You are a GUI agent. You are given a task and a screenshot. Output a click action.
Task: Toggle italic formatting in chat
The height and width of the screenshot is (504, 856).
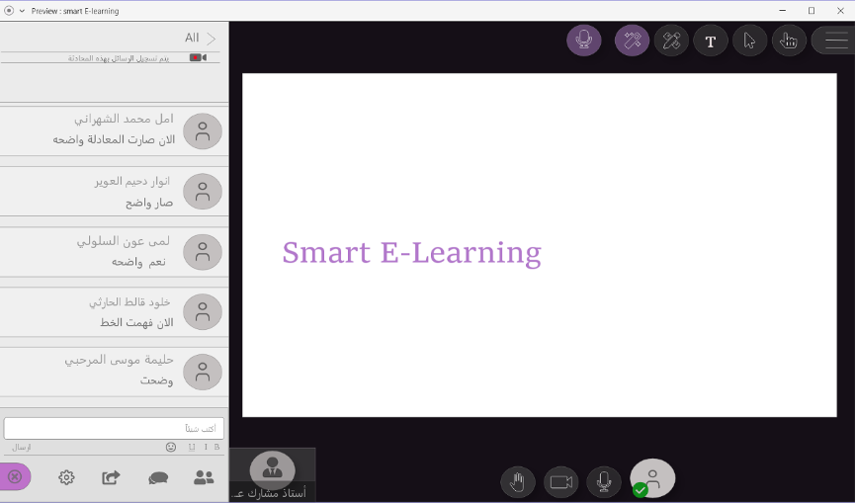[x=206, y=447]
